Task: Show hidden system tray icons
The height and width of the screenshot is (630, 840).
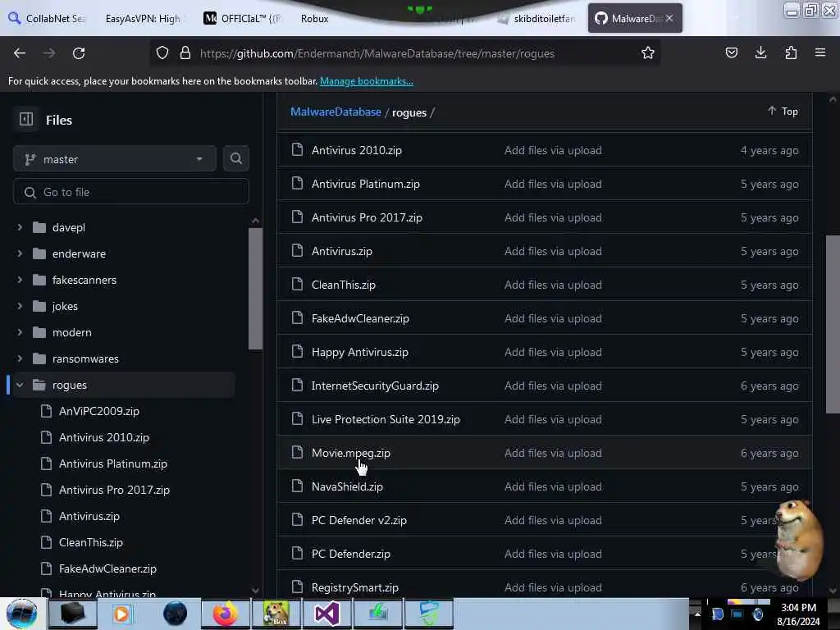Action: point(697,614)
